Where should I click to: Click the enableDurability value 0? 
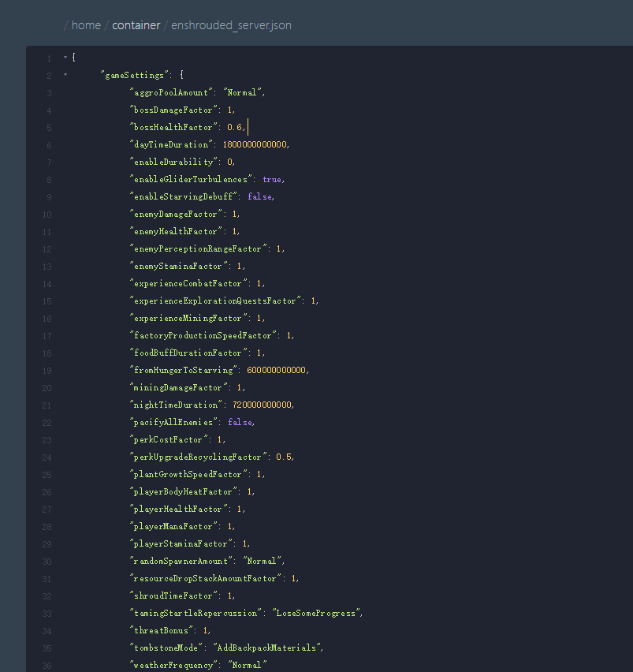click(x=230, y=162)
